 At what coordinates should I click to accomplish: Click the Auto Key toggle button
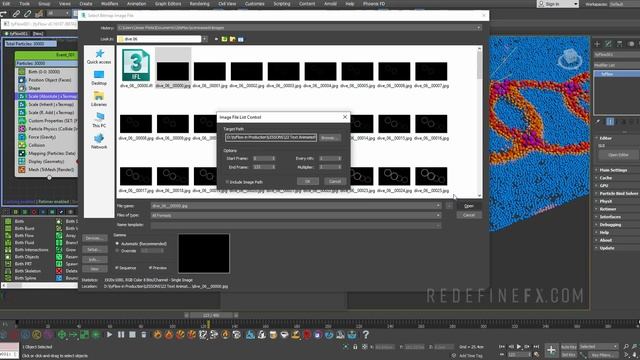569,347
